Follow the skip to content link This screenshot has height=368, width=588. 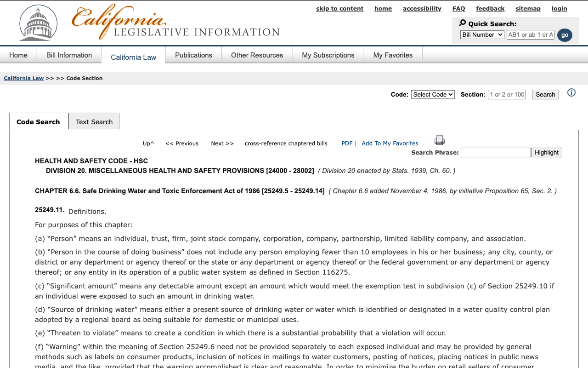339,9
